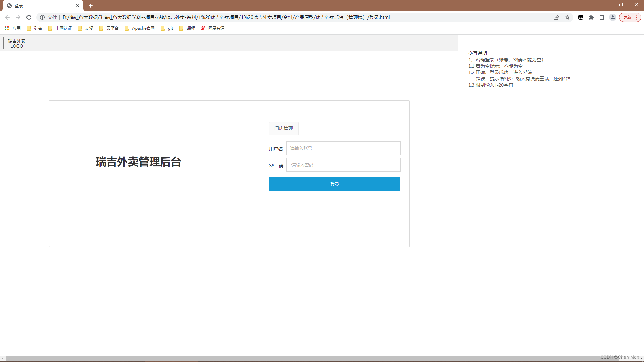Minimize the browser window

tap(605, 5)
